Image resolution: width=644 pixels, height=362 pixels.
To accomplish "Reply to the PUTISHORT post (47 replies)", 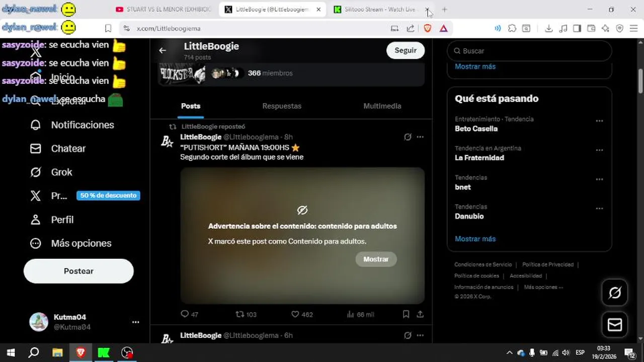I will 189,314.
